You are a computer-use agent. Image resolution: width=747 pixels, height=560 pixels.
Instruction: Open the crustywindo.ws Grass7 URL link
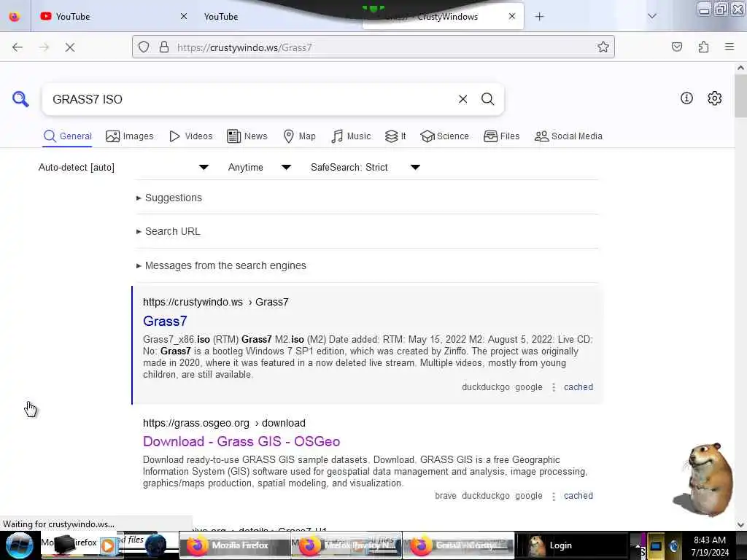[x=215, y=302]
